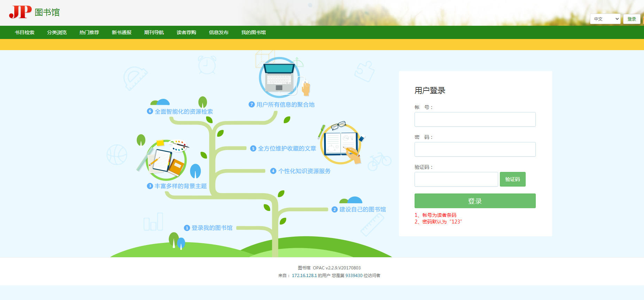
Task: Open the 书目检索 menu
Action: 25,32
